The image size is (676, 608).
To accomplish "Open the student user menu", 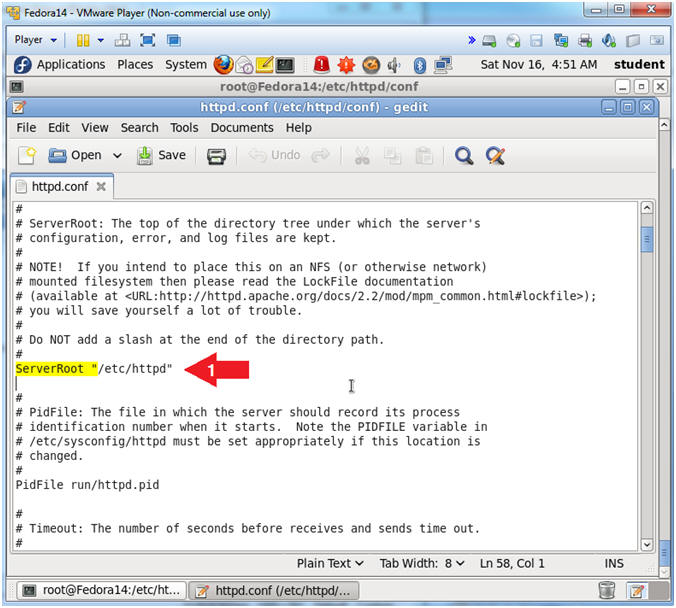I will [639, 65].
